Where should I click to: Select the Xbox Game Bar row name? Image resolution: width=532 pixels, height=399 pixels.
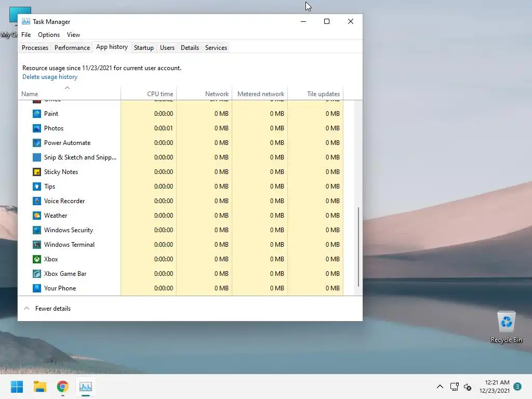(65, 274)
